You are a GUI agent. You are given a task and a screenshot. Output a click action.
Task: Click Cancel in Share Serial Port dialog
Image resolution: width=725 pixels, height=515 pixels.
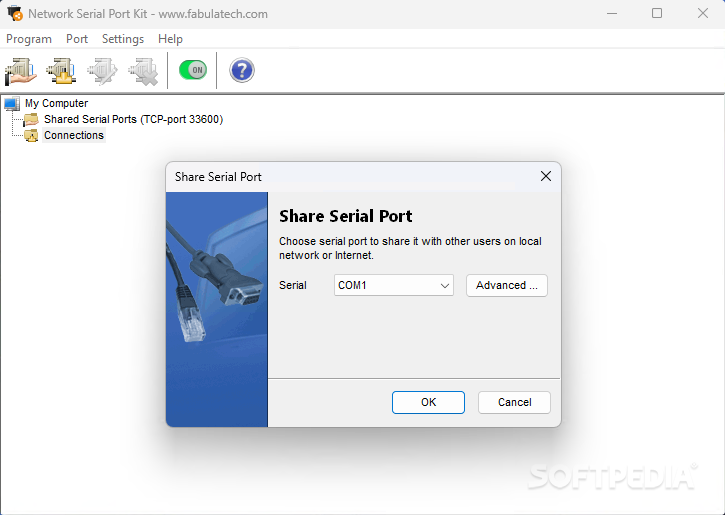[514, 402]
